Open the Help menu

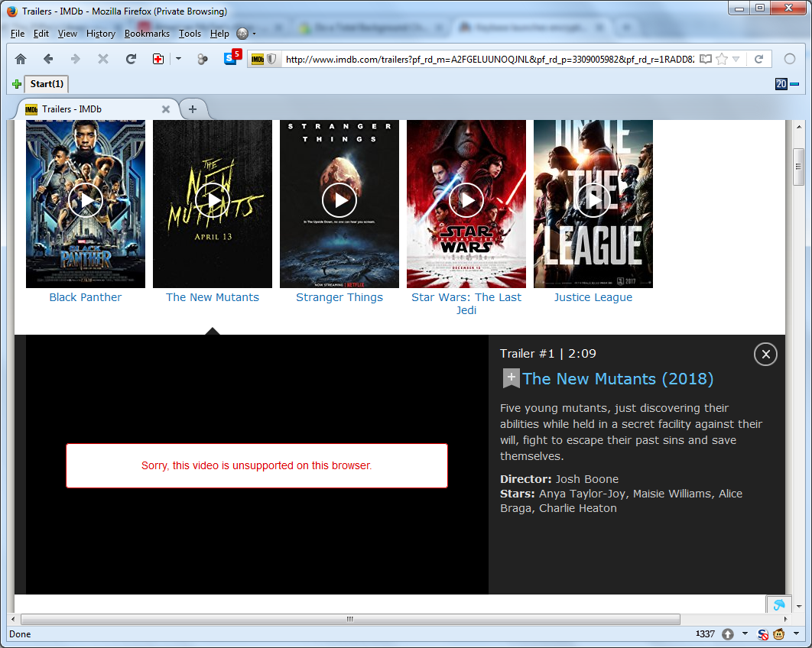coord(219,34)
